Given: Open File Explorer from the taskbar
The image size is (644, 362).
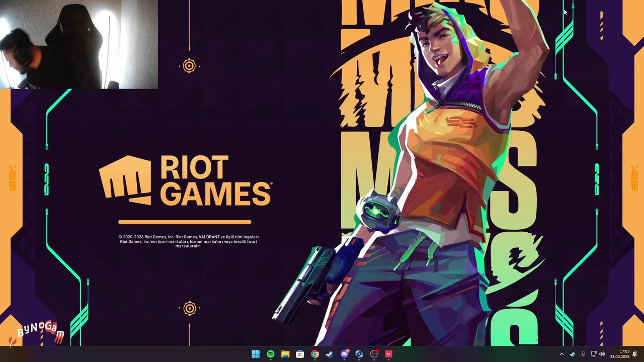Looking at the screenshot, I should click(x=285, y=354).
